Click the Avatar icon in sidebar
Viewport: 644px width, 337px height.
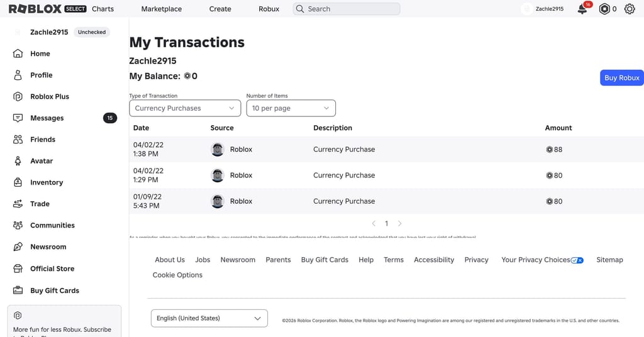pos(18,161)
